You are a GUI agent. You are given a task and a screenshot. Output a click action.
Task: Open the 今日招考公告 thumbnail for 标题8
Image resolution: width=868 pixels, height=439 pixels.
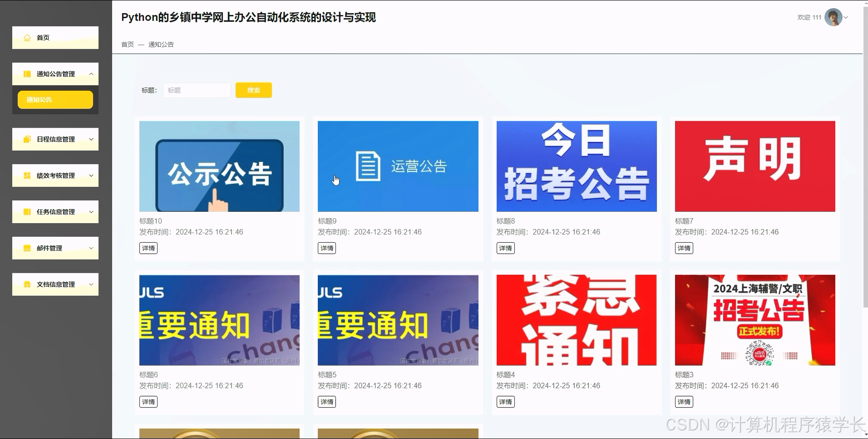click(x=576, y=166)
